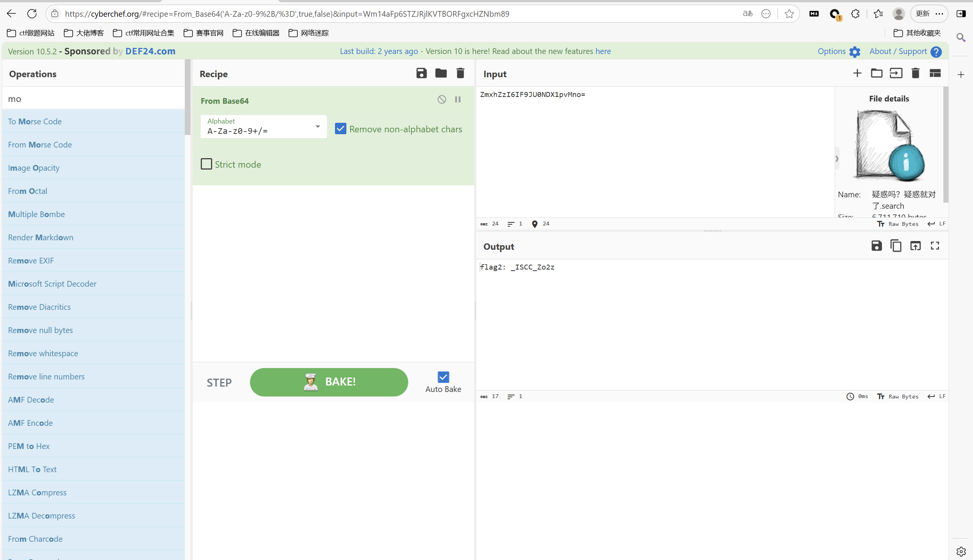The image size is (973, 560).
Task: Change input end-of-line sequence LF
Action: pyautogui.click(x=936, y=224)
